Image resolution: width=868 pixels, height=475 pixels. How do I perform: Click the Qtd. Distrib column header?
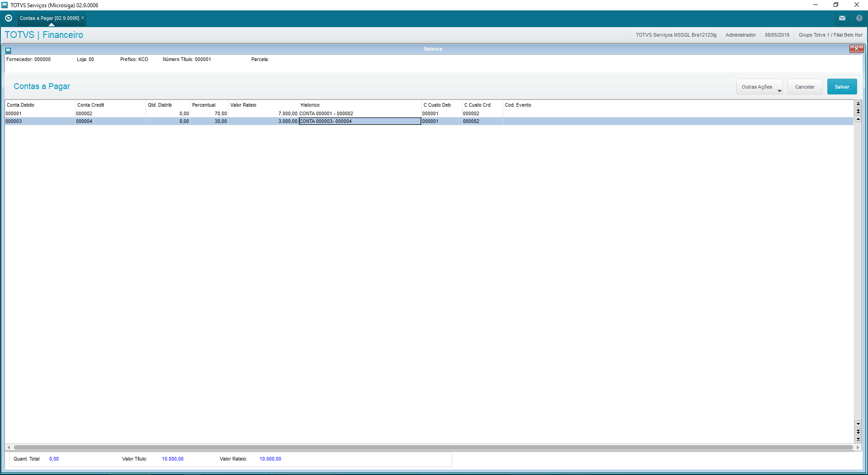pyautogui.click(x=168, y=105)
